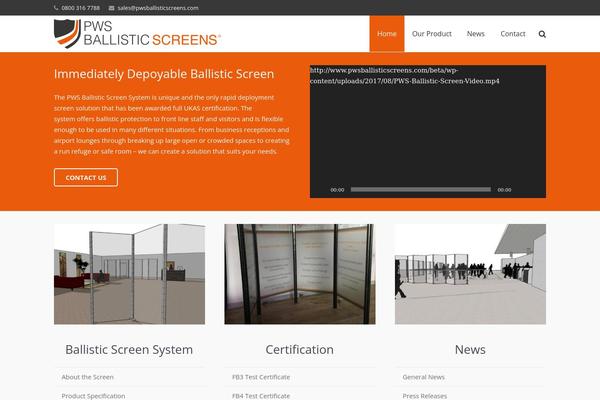This screenshot has height=400, width=600.
Task: Open the FB4 Test Certificate link
Action: pos(261,396)
